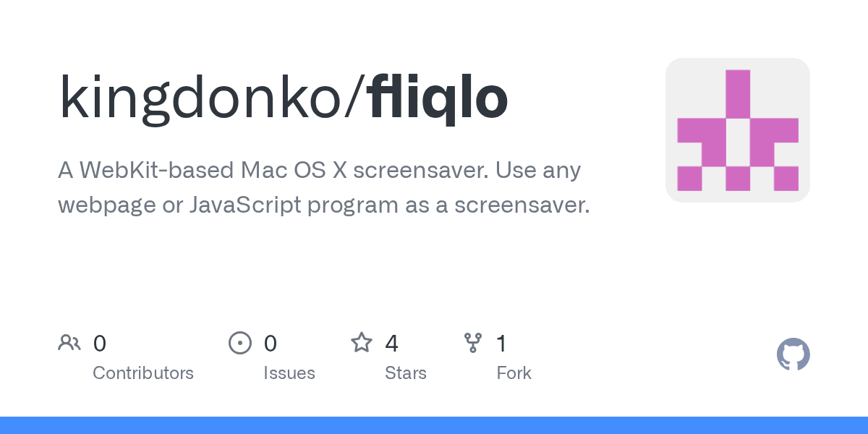Select the Stars label text

click(406, 373)
